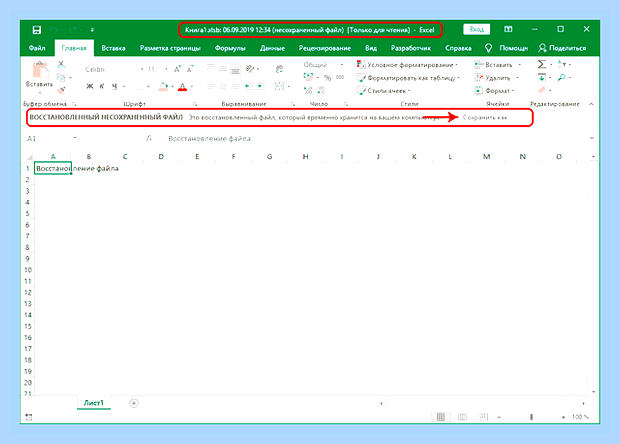
Task: Click the Вставить paste clipboard icon
Action: 40,70
